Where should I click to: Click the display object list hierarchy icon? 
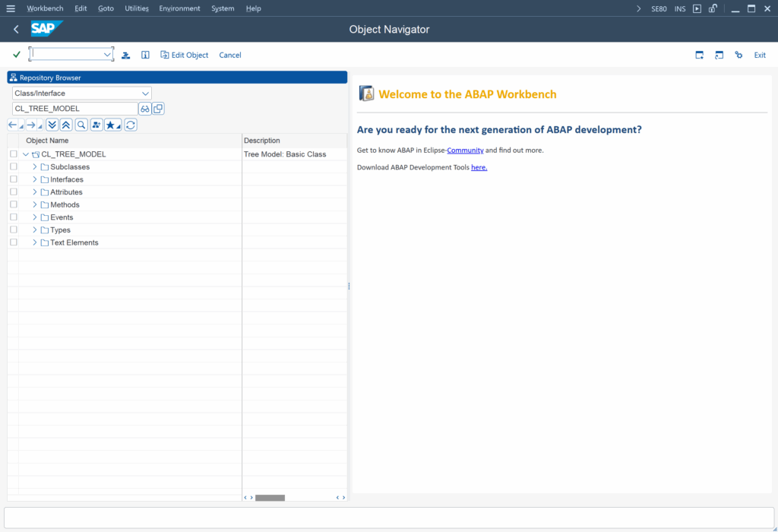tap(125, 55)
